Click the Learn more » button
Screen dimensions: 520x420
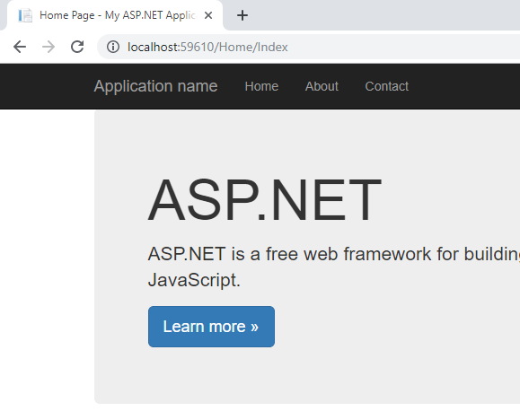[x=211, y=327]
